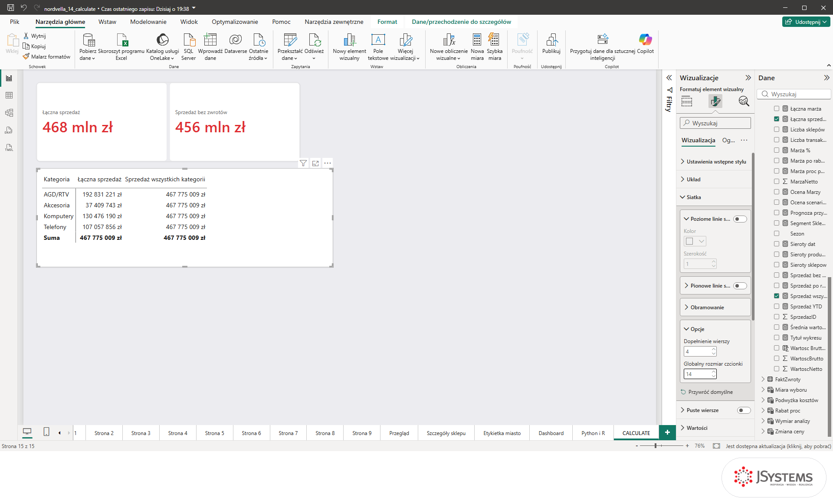
Task: Uncheck the Sprzedaż wszy... field
Action: click(777, 296)
